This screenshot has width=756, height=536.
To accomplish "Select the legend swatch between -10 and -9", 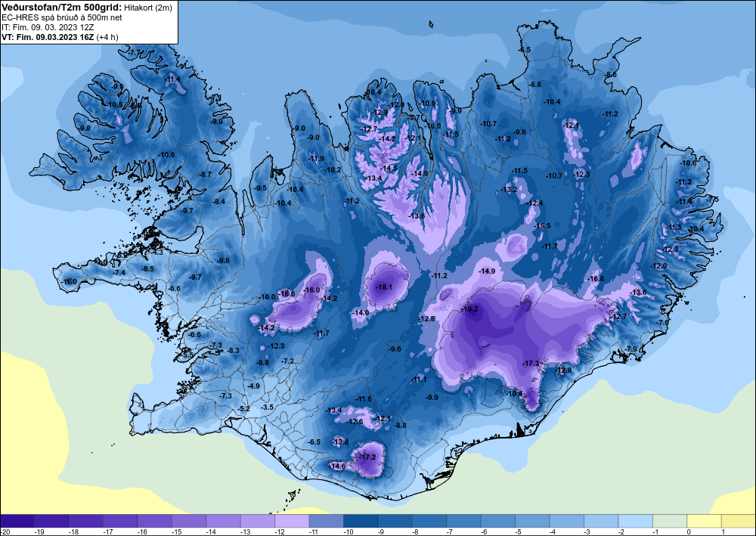I will (x=361, y=521).
